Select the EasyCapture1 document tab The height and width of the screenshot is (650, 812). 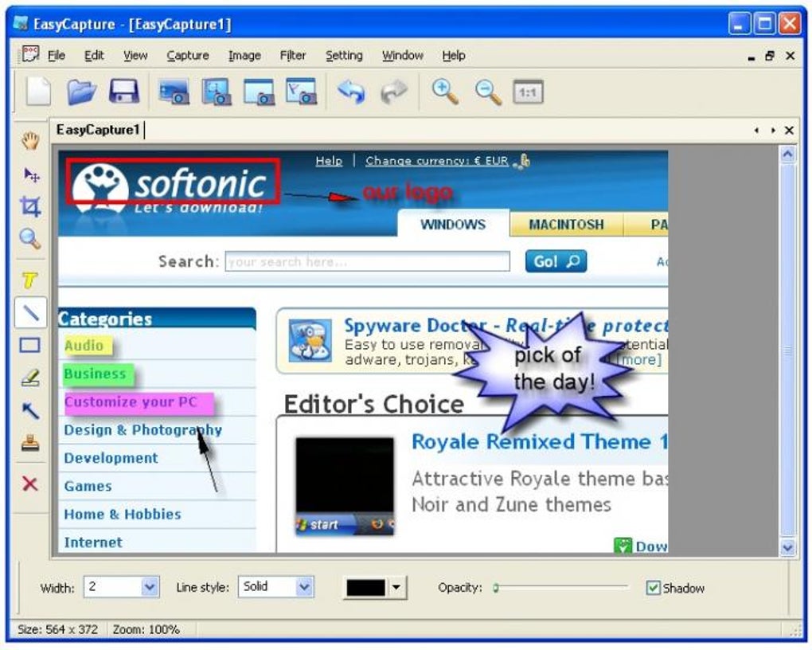pyautogui.click(x=98, y=129)
